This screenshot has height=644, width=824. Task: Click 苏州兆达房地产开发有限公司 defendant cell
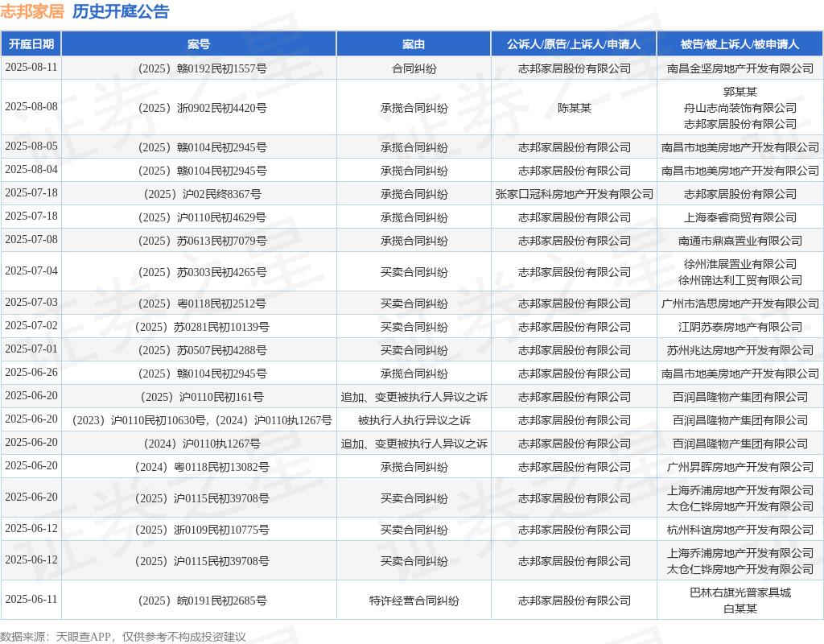(740, 350)
